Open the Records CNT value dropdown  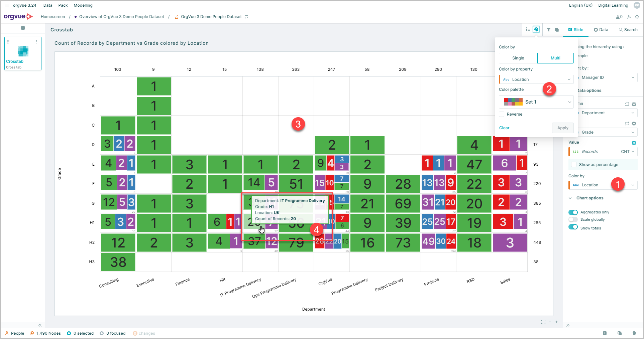(x=603, y=152)
